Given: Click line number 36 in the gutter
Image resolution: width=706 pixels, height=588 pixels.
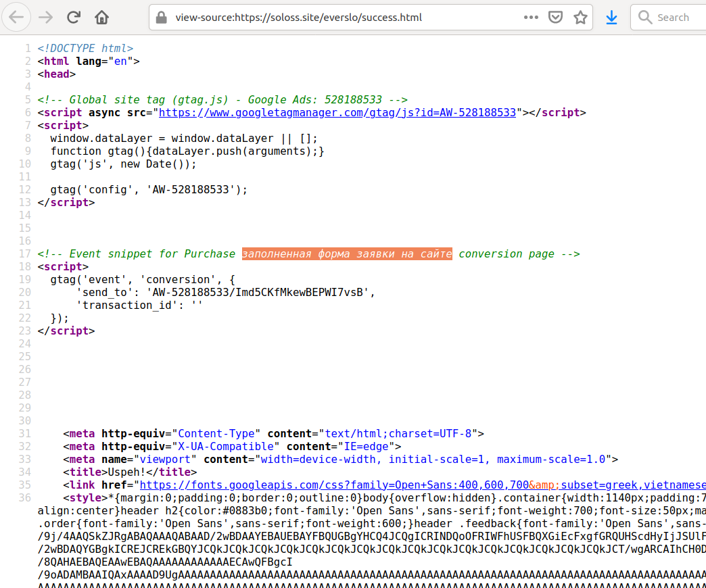Looking at the screenshot, I should [x=25, y=497].
